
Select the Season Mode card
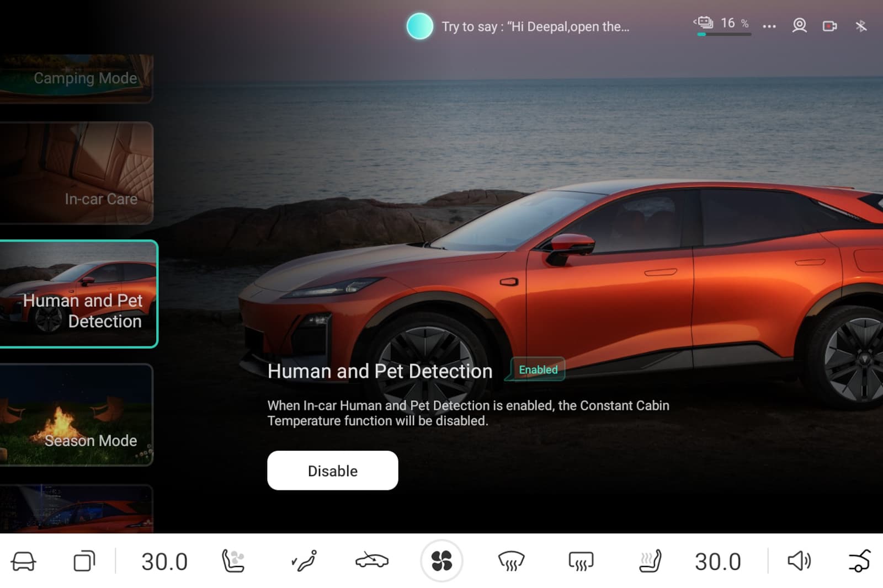click(76, 415)
